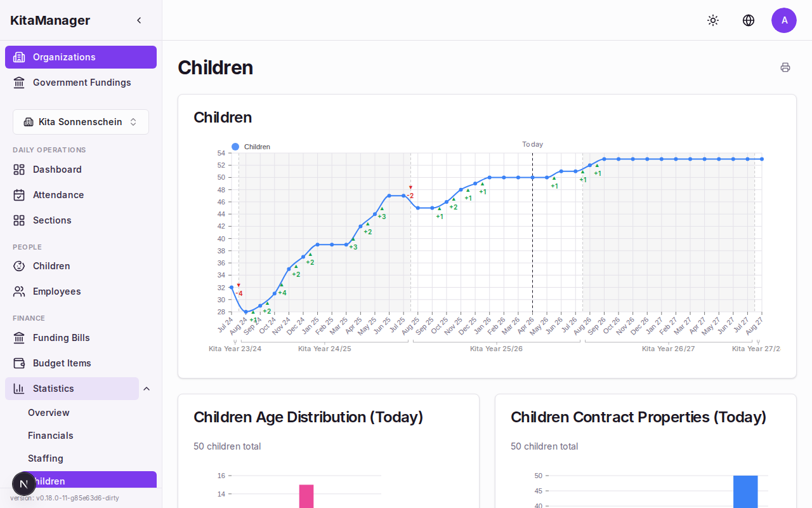Click the Organizations building icon

[18, 57]
